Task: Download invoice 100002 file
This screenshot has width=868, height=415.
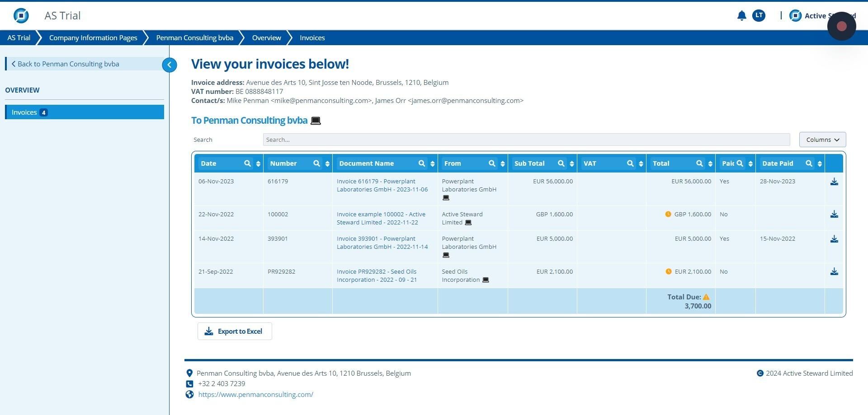Action: pyautogui.click(x=834, y=214)
